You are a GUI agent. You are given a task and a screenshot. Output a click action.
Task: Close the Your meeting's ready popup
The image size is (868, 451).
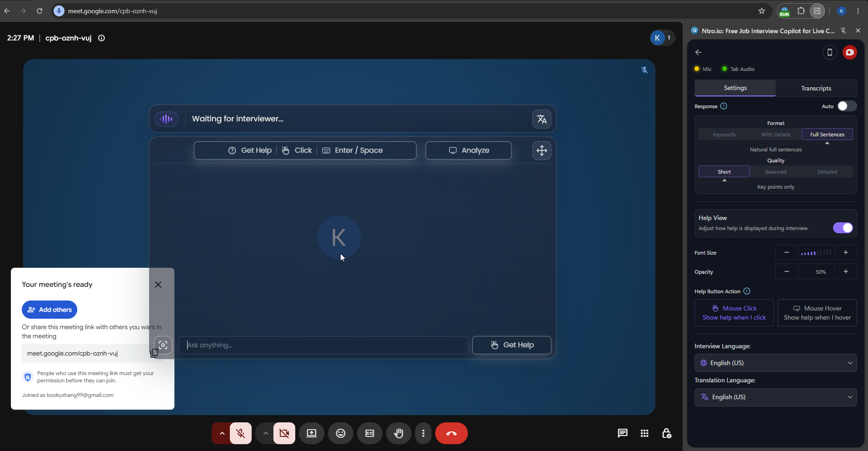(158, 285)
